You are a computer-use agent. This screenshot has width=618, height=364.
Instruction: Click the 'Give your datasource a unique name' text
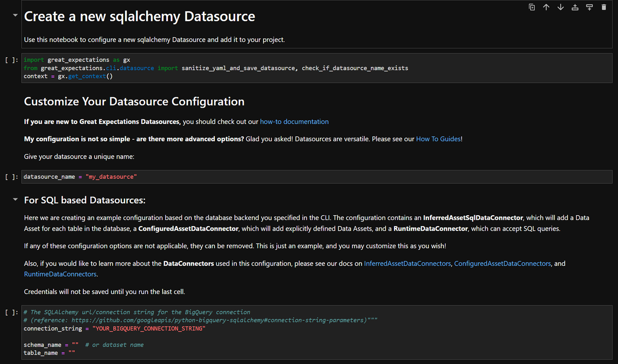(x=79, y=157)
